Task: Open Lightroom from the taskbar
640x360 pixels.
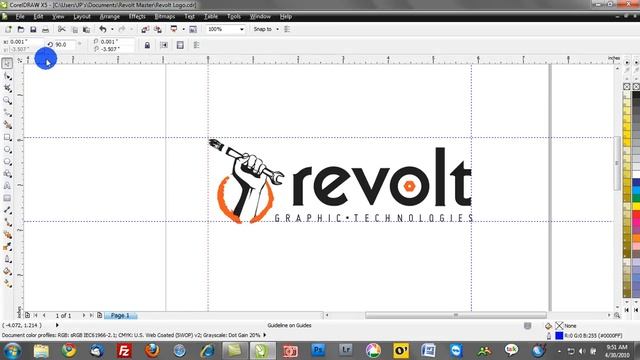Action: point(346,351)
